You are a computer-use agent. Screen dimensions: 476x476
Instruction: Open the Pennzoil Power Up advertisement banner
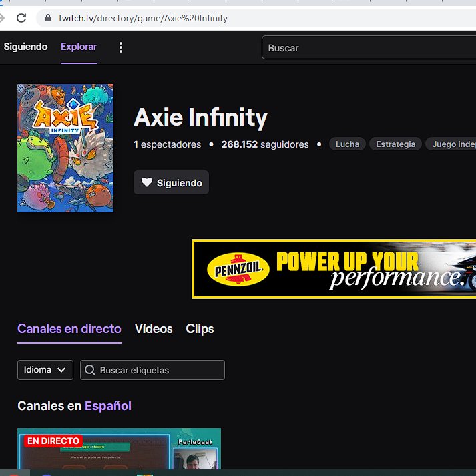(x=334, y=269)
